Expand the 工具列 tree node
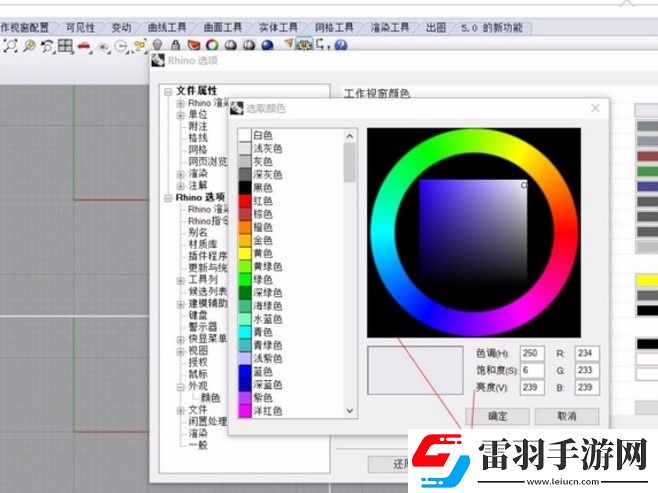This screenshot has width=658, height=493. click(x=181, y=280)
